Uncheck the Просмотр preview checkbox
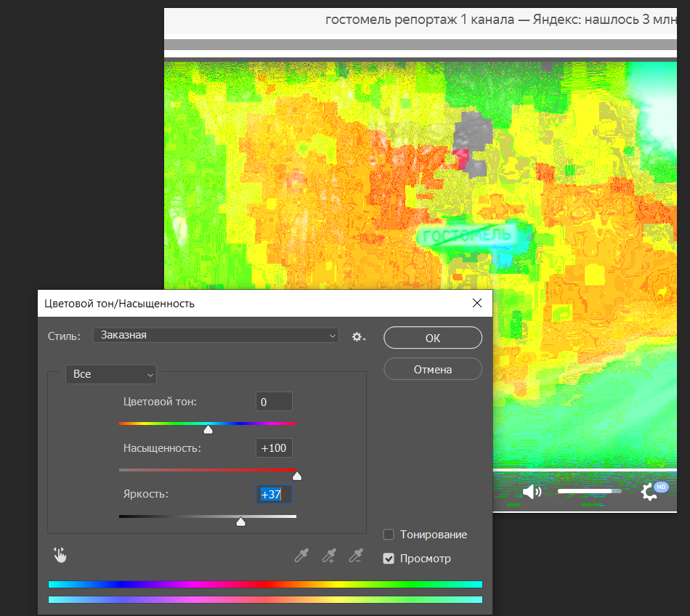The width and height of the screenshot is (690, 616). (x=389, y=559)
